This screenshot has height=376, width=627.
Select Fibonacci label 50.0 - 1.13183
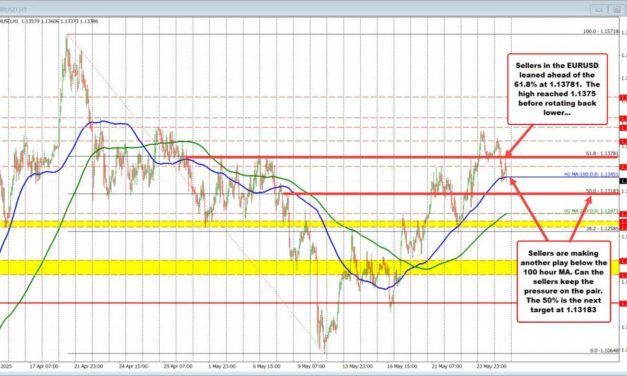click(602, 191)
